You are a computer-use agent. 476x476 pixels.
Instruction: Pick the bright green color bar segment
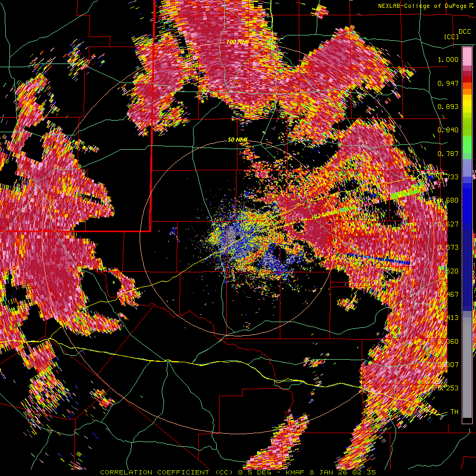coord(467,144)
